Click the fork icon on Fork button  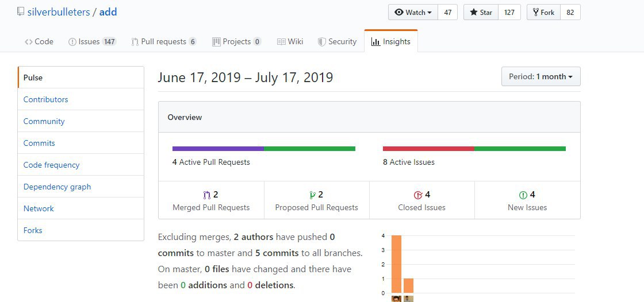coord(535,12)
